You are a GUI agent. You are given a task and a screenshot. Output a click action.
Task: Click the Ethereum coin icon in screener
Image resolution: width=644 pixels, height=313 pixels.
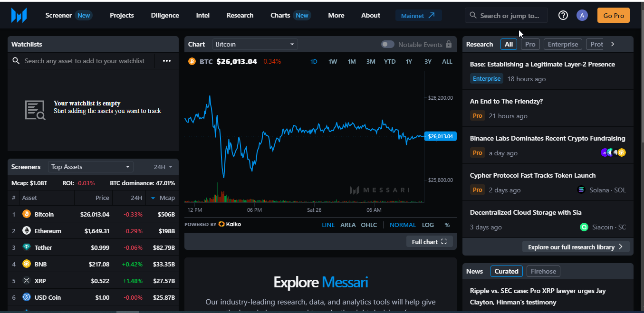tap(27, 231)
